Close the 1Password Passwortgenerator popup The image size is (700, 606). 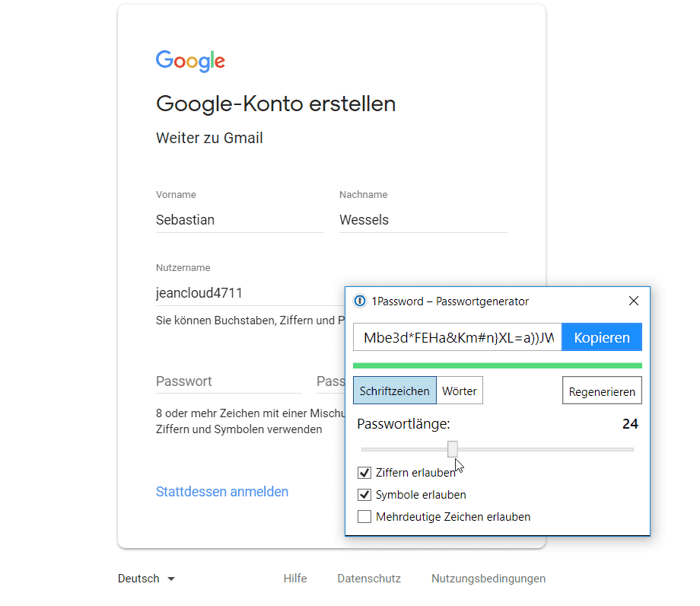click(634, 301)
